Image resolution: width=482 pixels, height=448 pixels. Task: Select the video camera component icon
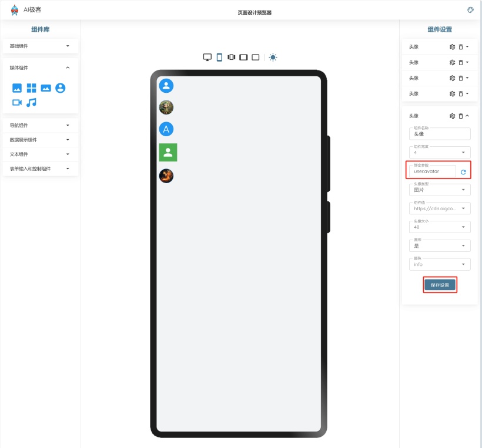click(x=17, y=102)
